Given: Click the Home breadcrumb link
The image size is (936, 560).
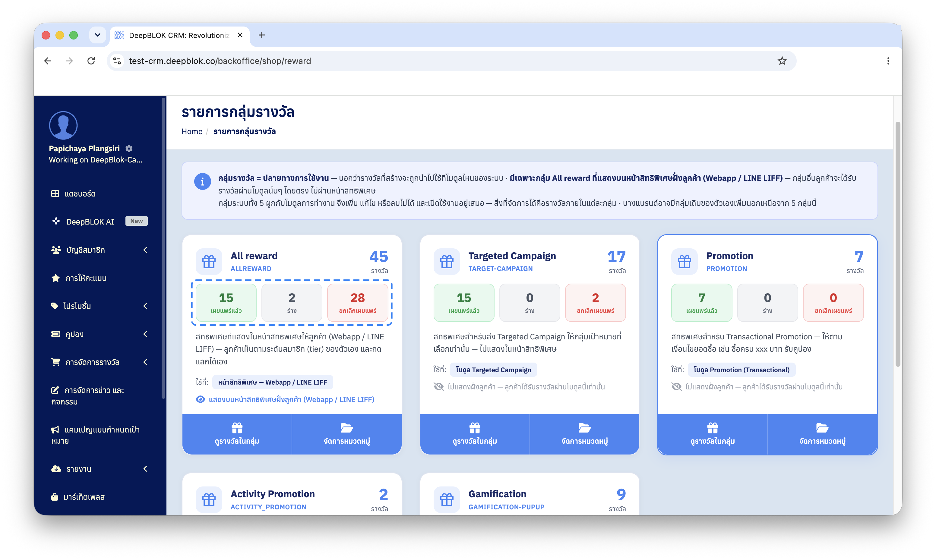Looking at the screenshot, I should (192, 131).
